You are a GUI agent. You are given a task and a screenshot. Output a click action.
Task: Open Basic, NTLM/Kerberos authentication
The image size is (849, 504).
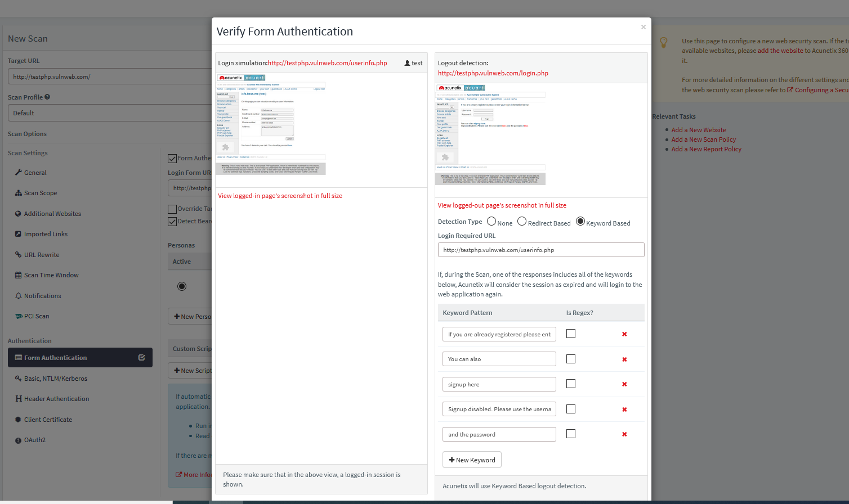pos(51,379)
